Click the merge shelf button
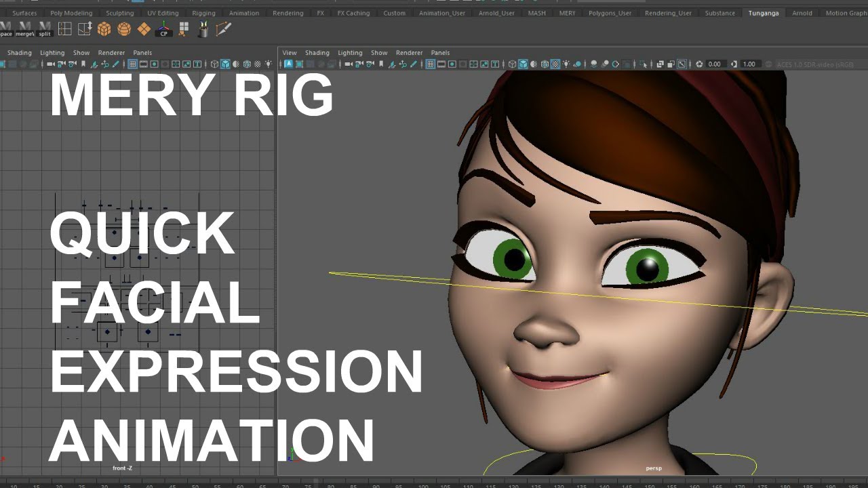The image size is (868, 488). 25,28
